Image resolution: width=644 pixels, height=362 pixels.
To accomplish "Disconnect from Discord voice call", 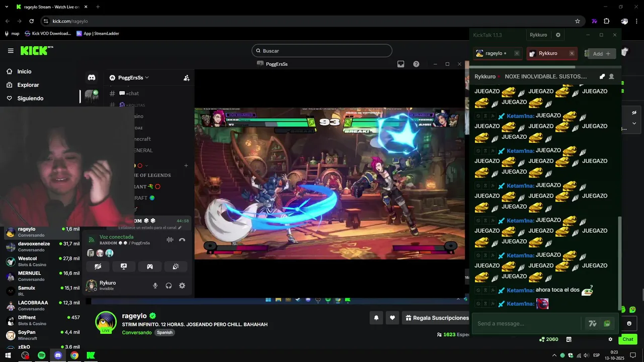I will coord(182,240).
